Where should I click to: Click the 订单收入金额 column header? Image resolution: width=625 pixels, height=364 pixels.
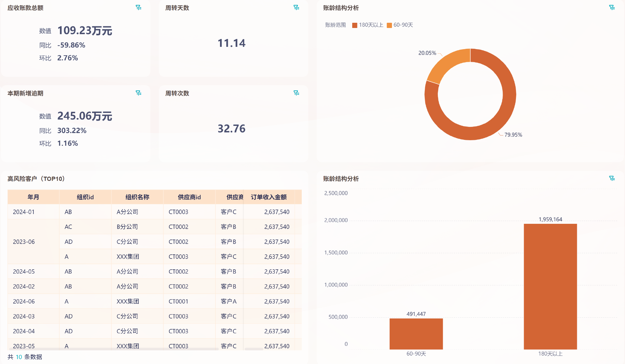tap(269, 197)
